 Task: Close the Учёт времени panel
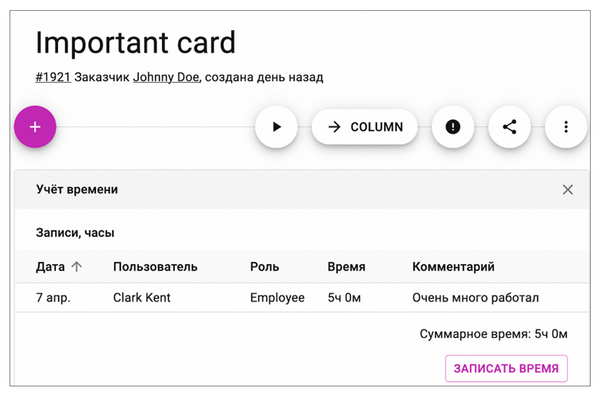(568, 189)
